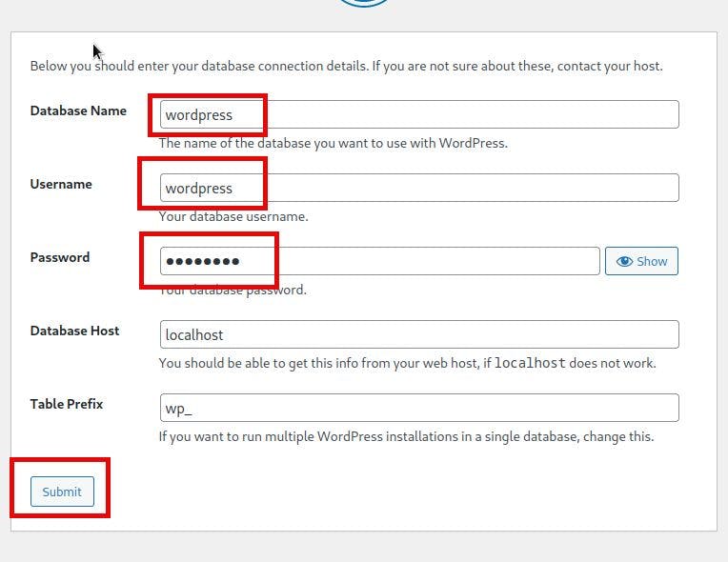The image size is (728, 562).
Task: Click the eye icon beside the password field
Action: tap(624, 261)
